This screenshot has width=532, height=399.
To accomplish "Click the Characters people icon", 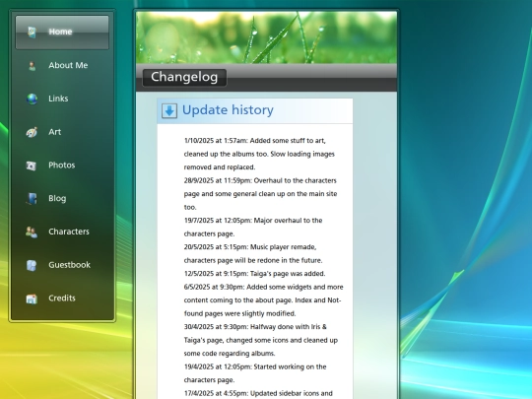I will 32,233.
